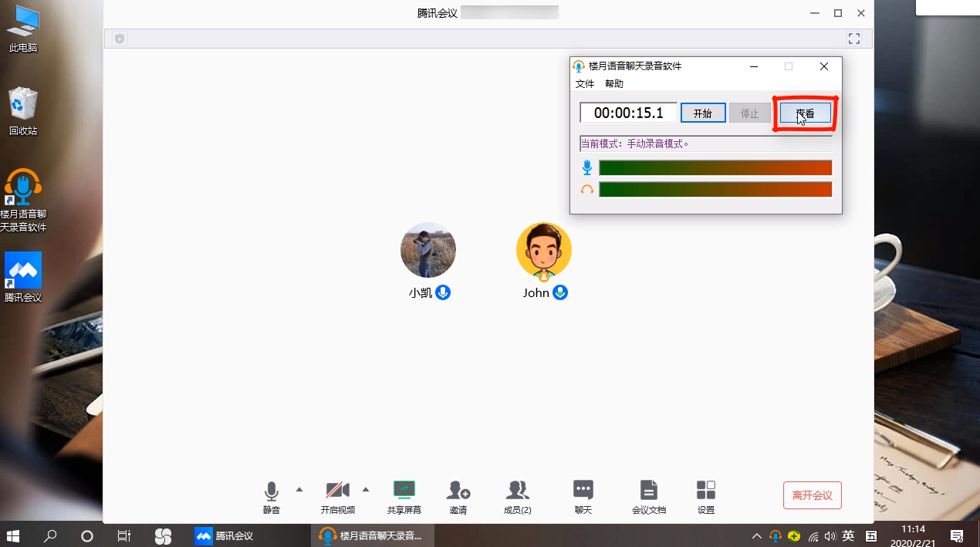Click the IME mode icon in tray
This screenshot has height=547, width=980.
[871, 536]
